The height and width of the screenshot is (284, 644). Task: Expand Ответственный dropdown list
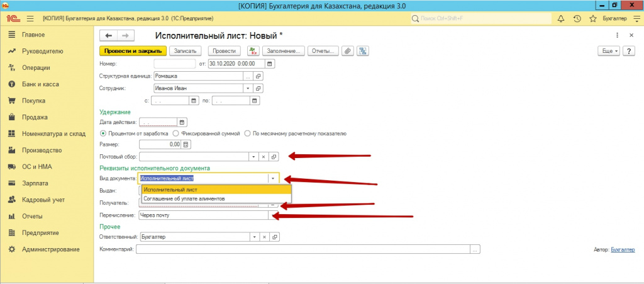(254, 237)
